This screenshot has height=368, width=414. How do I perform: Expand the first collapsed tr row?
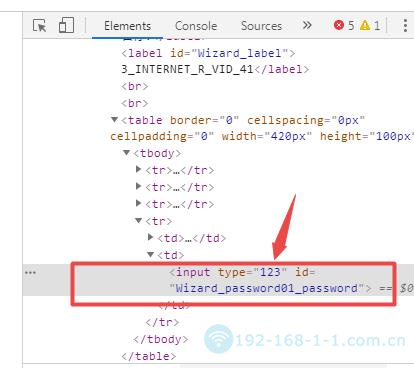click(139, 169)
